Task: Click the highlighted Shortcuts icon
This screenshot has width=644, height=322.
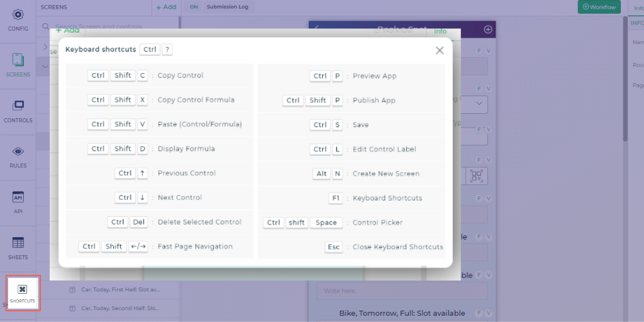Action: click(23, 294)
